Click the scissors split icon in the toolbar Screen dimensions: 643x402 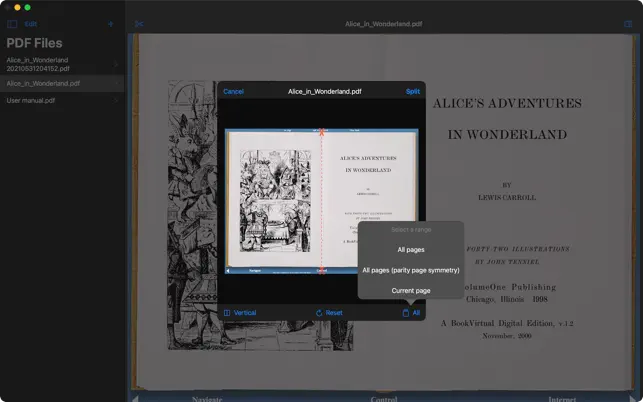coord(139,24)
